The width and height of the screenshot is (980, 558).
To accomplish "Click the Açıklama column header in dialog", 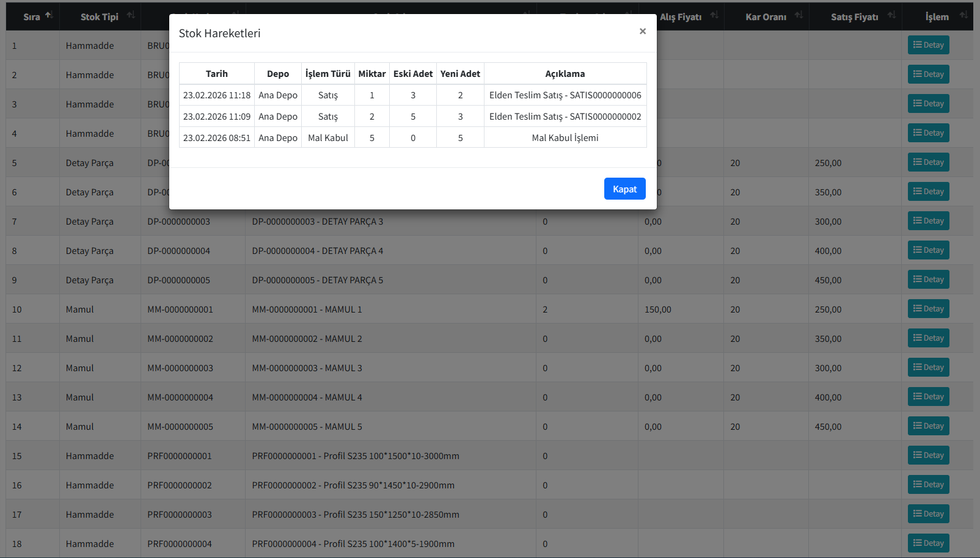I will (x=565, y=74).
